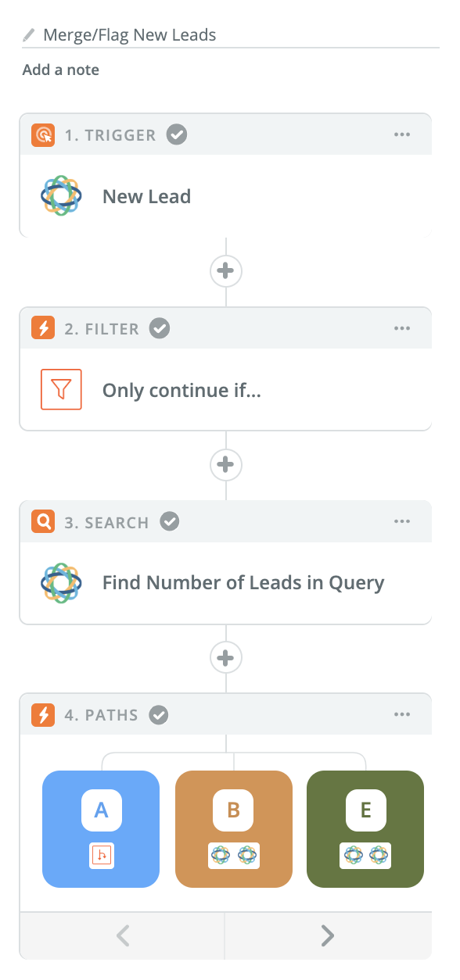
Task: Click the orange lightning icon on Paths step
Action: pos(42,714)
